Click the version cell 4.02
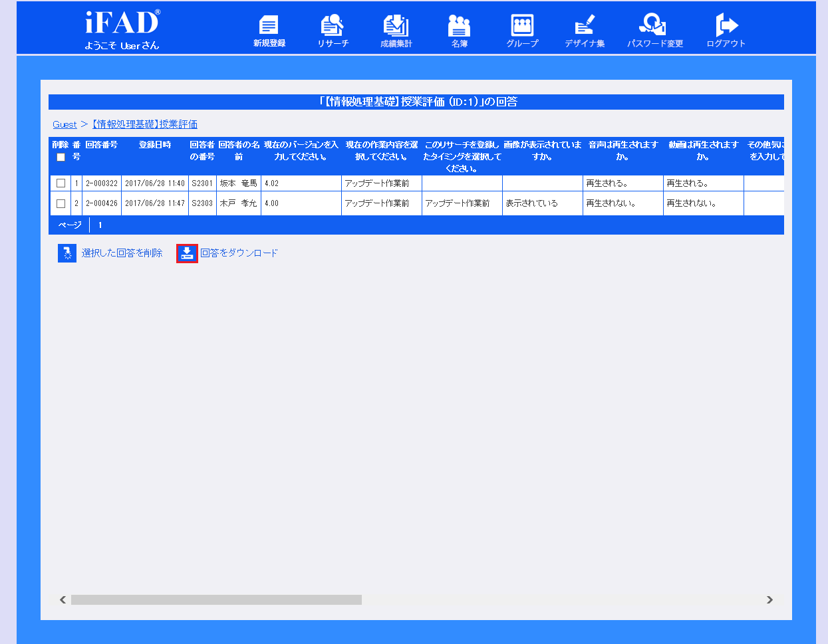Screen dimensions: 828x644 click(x=301, y=183)
